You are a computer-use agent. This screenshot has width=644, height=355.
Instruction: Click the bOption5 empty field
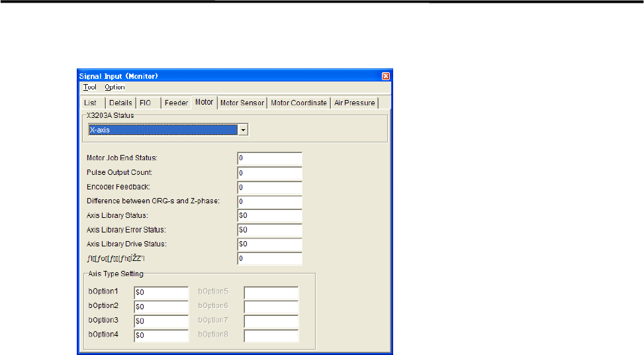click(x=271, y=293)
